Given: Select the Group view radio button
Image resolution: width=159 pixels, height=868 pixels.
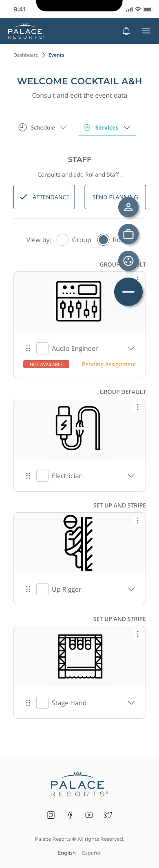Looking at the screenshot, I should tap(62, 240).
